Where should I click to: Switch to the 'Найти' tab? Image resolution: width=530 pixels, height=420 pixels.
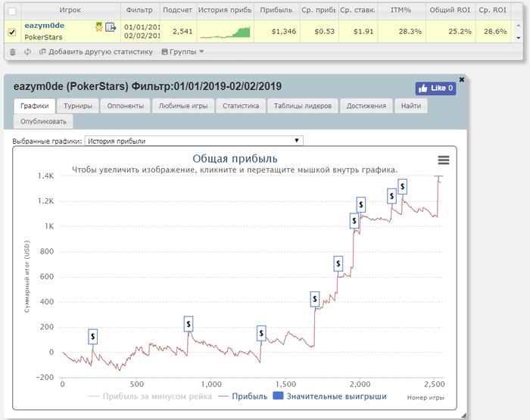pos(411,106)
